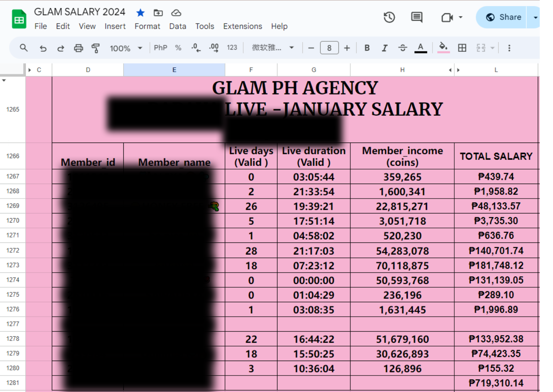Viewport: 553px width, 392px height.
Task: Open the comments panel icon
Action: 417,17
